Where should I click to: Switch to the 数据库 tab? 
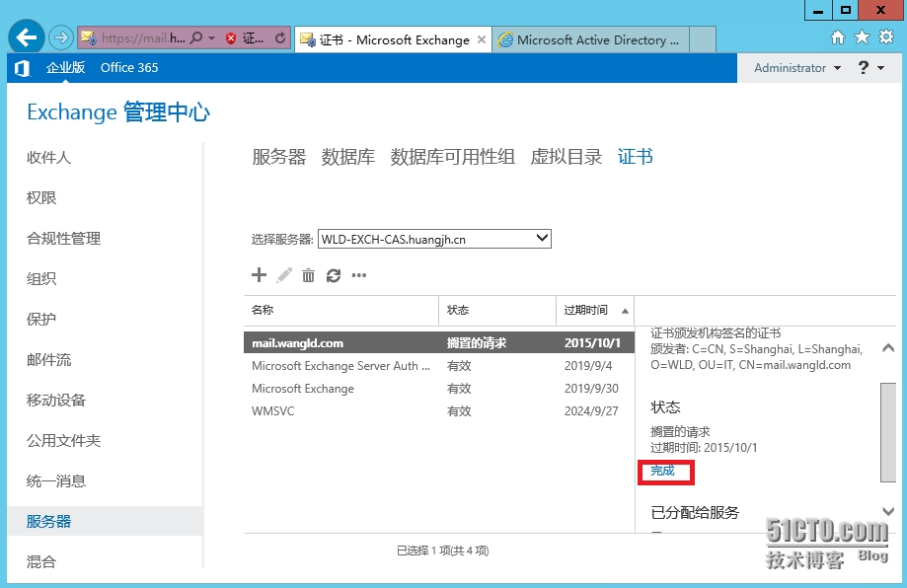click(x=347, y=157)
